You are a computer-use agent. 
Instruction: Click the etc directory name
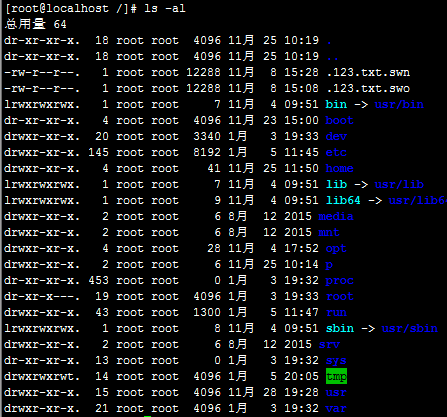tap(336, 152)
